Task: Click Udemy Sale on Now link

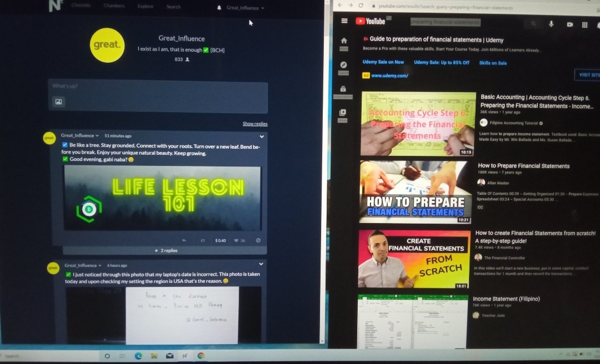Action: [383, 62]
